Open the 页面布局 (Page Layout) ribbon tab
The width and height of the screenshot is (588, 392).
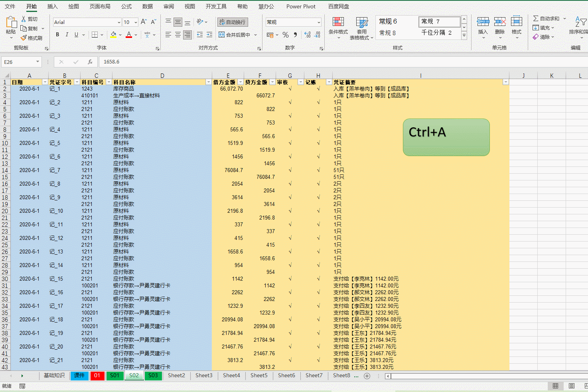tap(100, 6)
